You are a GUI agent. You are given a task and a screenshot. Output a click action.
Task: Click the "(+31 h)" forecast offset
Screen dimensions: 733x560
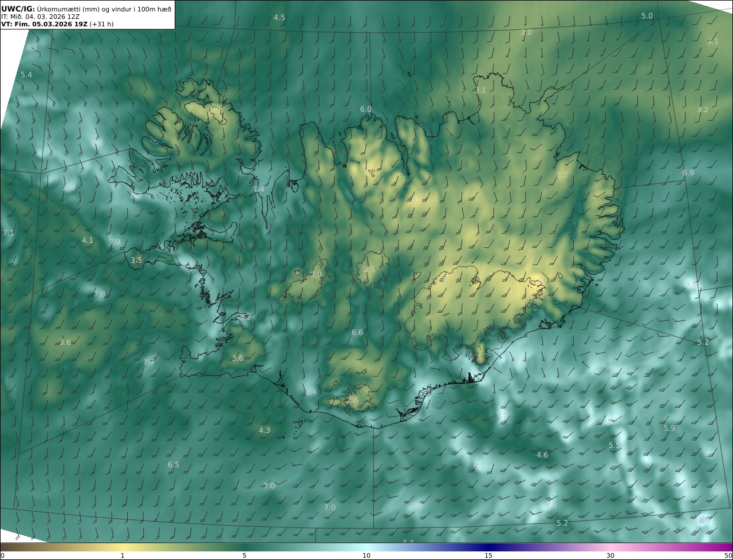[x=102, y=24]
